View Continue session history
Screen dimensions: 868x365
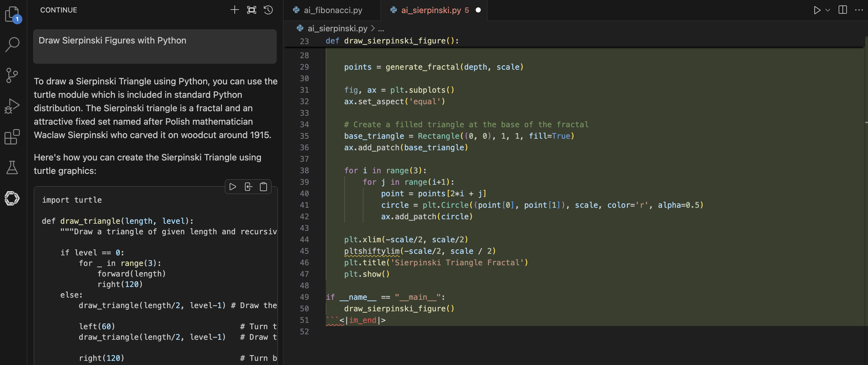coord(268,10)
